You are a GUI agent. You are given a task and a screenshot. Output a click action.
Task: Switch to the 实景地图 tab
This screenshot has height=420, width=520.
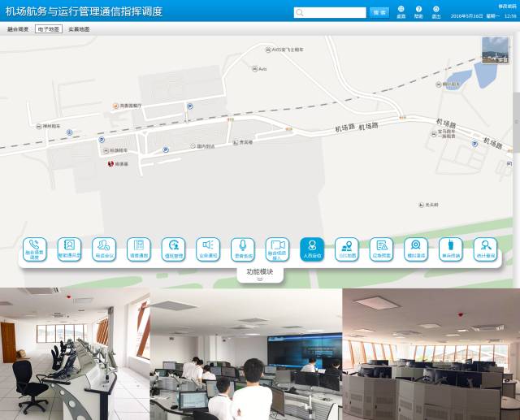click(79, 29)
